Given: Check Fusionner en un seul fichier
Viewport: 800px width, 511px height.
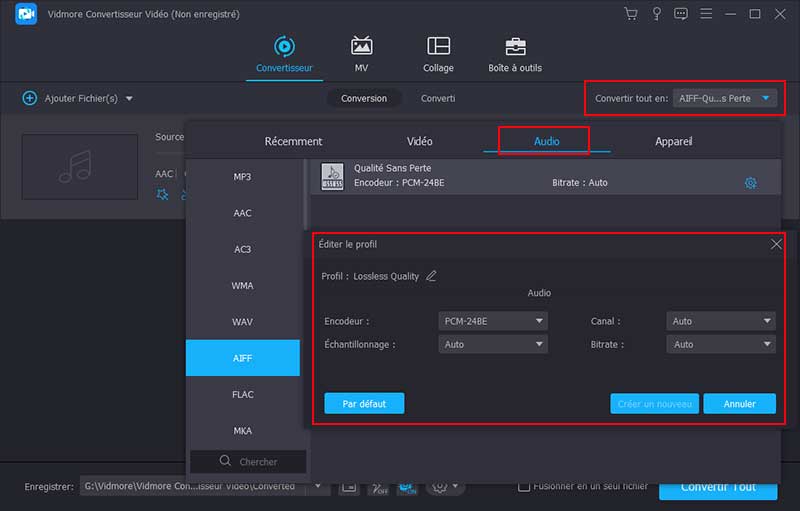Looking at the screenshot, I should click(524, 486).
